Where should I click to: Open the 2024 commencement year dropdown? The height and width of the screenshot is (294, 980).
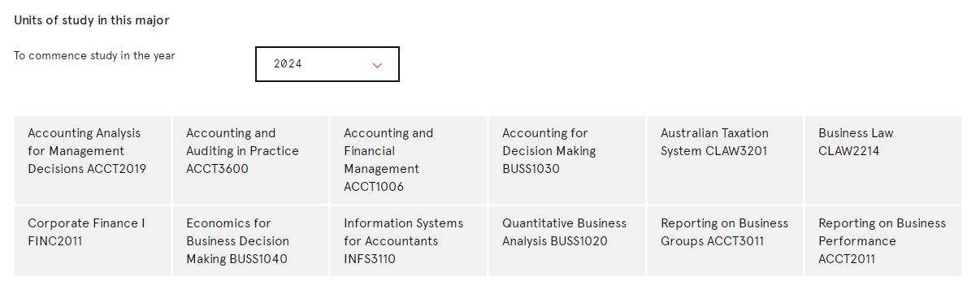pos(327,64)
